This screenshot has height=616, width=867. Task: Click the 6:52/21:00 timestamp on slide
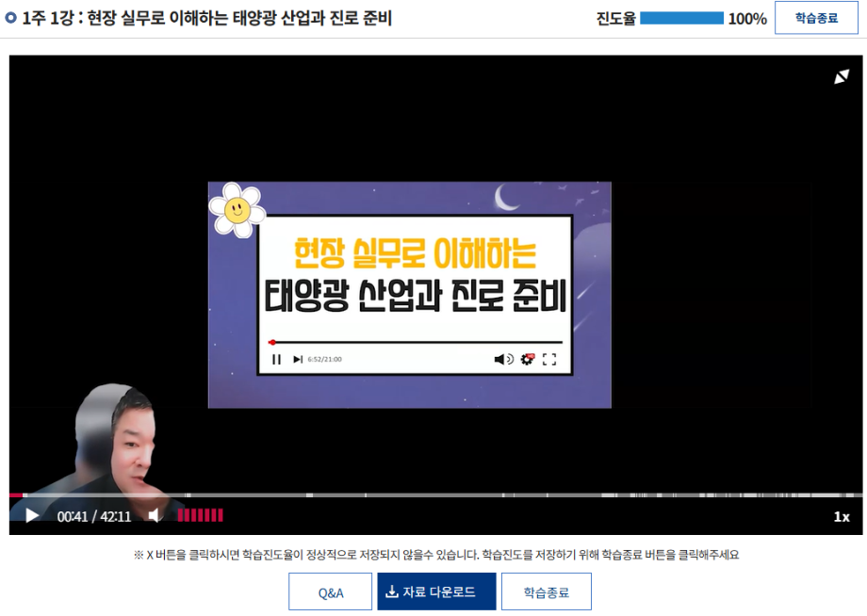coord(324,359)
